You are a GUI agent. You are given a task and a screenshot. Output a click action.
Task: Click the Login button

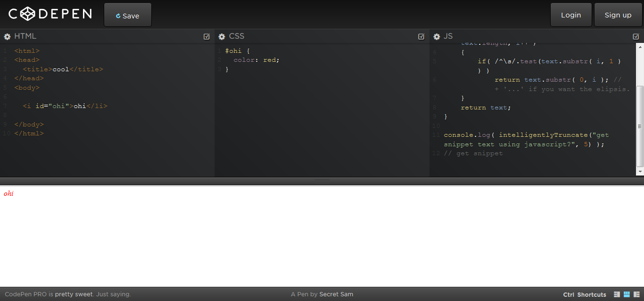571,15
